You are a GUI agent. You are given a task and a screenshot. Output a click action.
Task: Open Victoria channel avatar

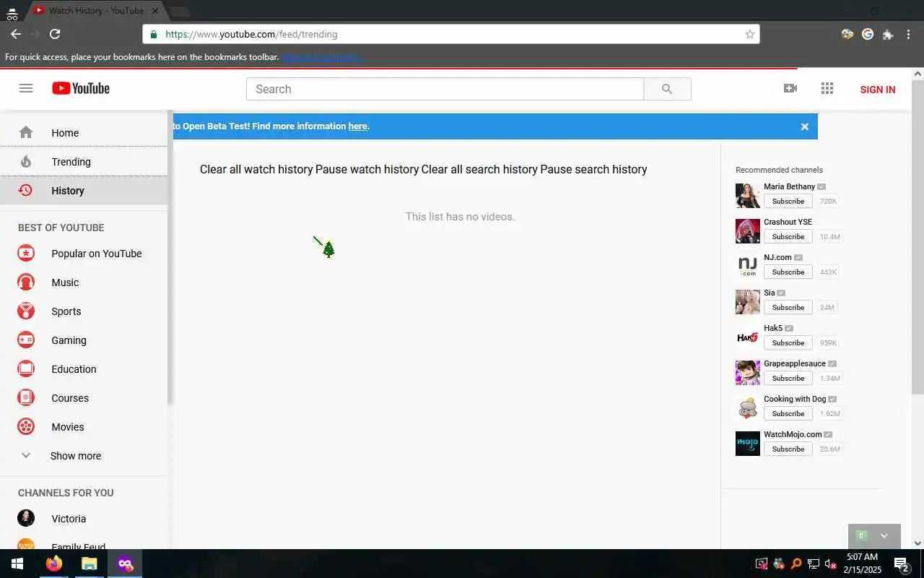(26, 518)
